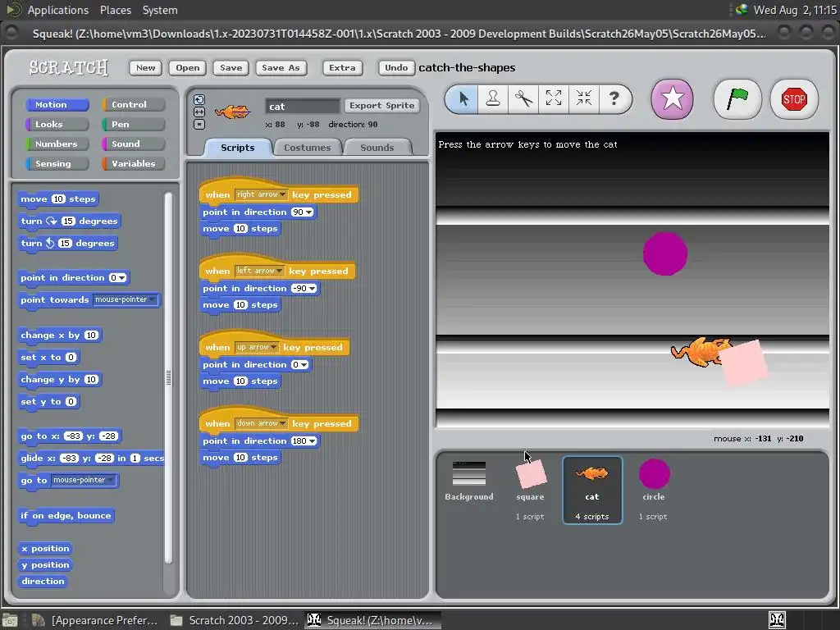840x630 pixels.
Task: Switch to Appearance Preferences taskbar window
Action: pos(95,620)
